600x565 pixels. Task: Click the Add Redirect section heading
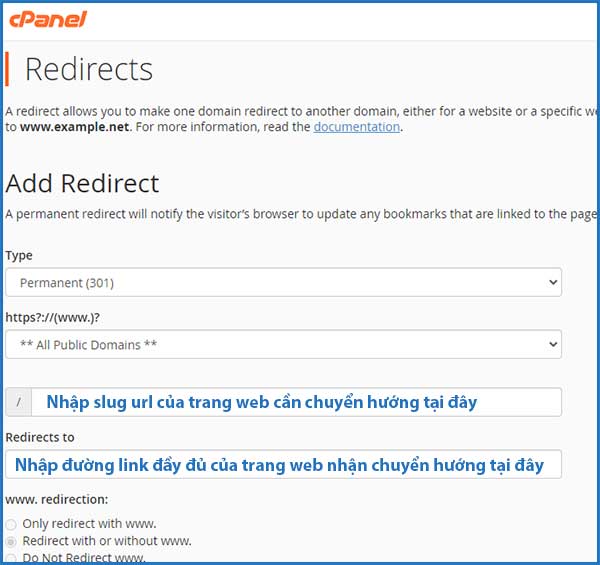tap(82, 184)
